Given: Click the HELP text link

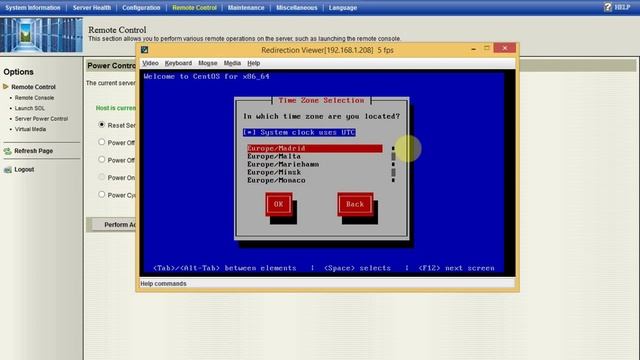Looking at the screenshot, I should tap(622, 7).
